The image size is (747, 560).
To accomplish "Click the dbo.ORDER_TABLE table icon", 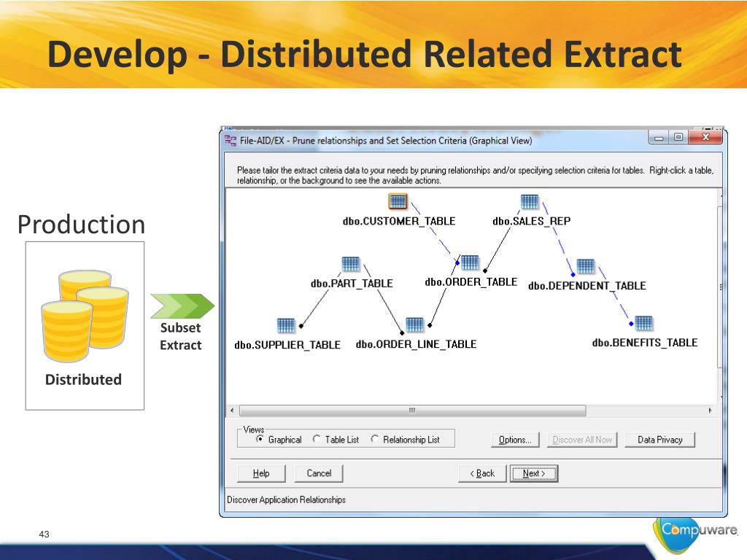I will 470,262.
